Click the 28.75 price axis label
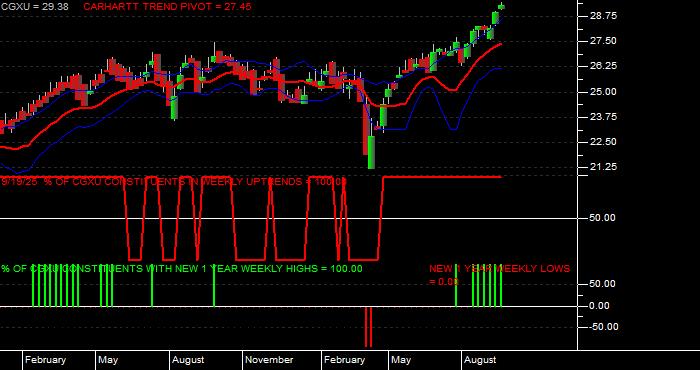The width and height of the screenshot is (700, 370). pos(603,16)
